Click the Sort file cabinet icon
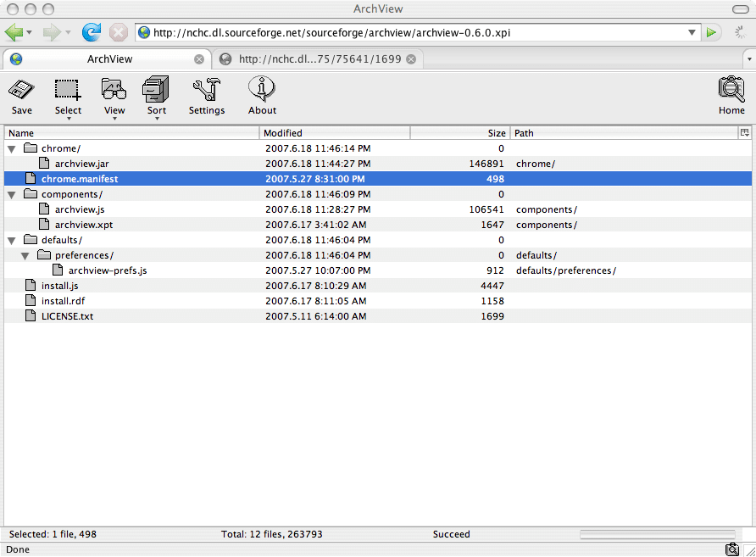 click(x=156, y=89)
